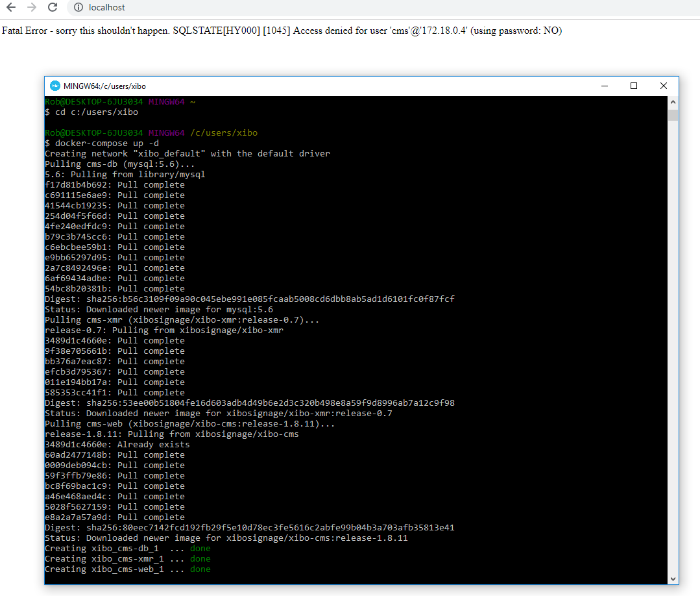
Task: Reload the localhost page
Action: [x=53, y=7]
